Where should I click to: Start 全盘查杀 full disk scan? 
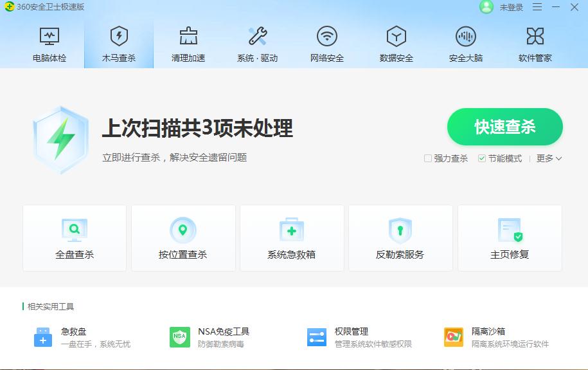[x=75, y=238]
